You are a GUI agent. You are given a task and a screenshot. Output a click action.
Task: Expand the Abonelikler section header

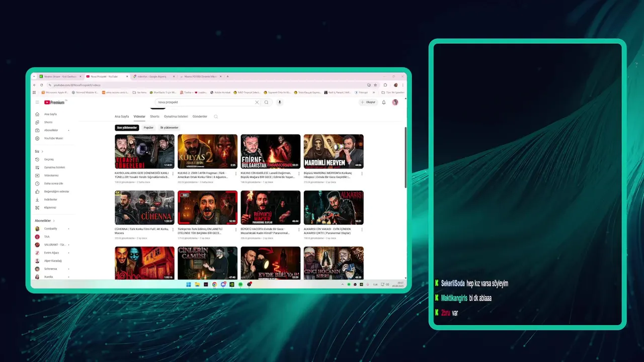45,221
